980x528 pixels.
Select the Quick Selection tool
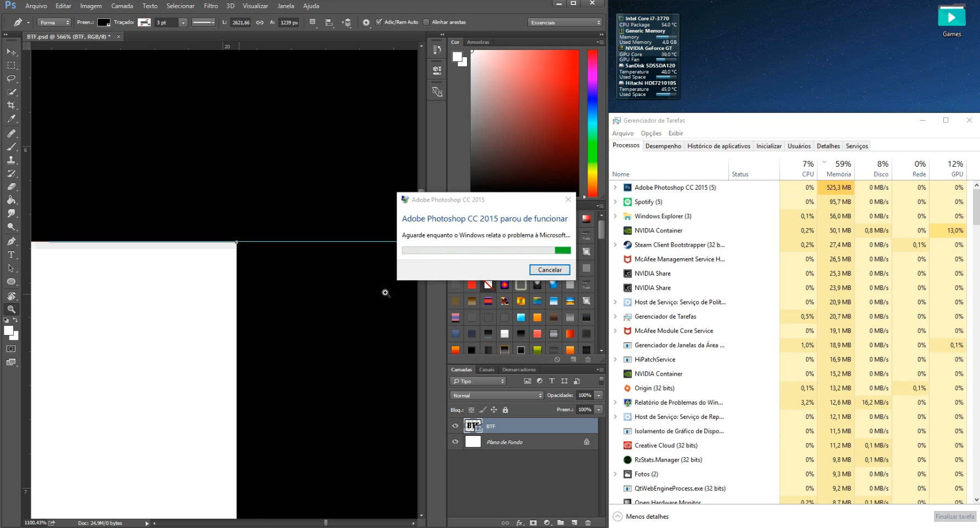point(11,92)
